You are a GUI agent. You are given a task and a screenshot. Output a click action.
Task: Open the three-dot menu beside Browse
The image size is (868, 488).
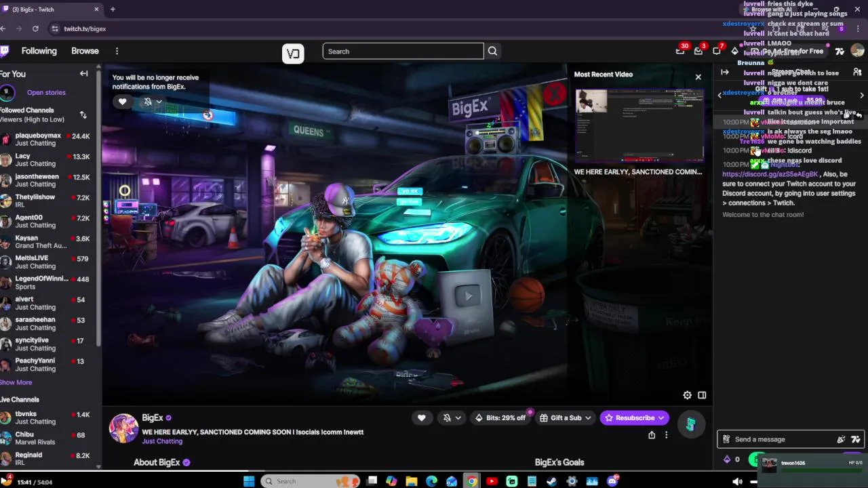[117, 51]
